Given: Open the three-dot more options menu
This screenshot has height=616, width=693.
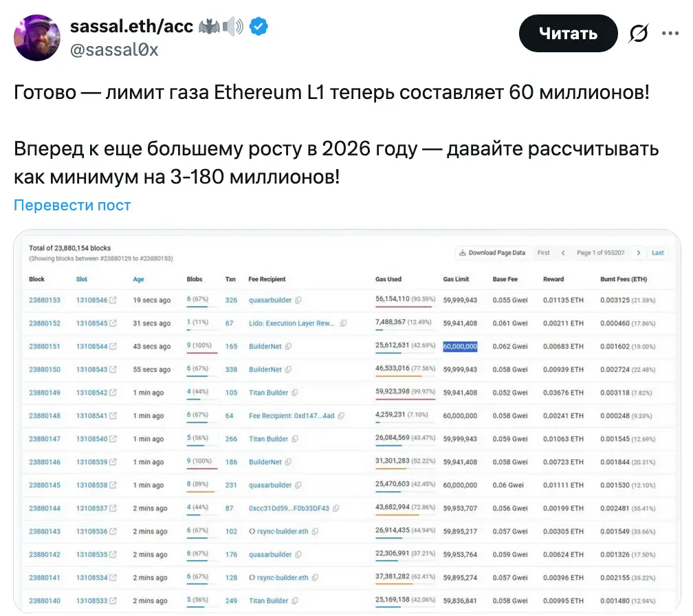Looking at the screenshot, I should tap(670, 33).
